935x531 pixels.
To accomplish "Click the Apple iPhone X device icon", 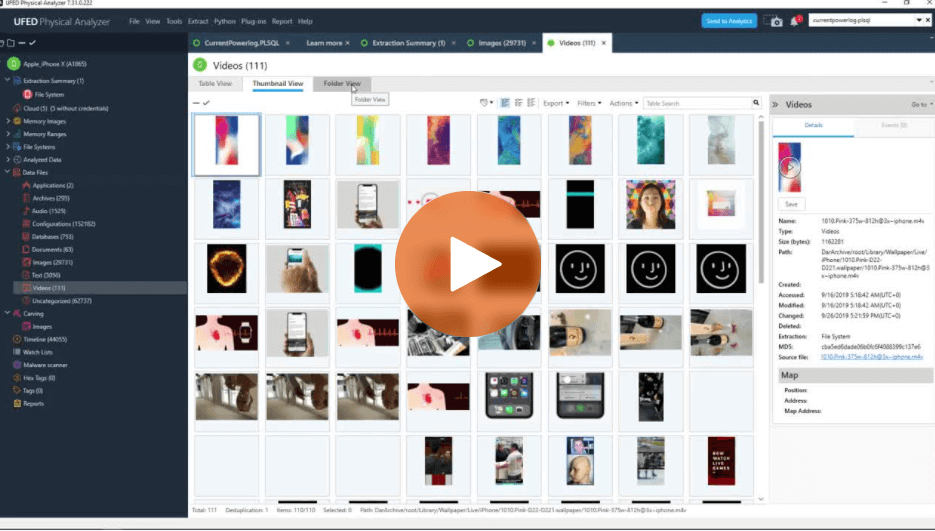I will click(13, 63).
